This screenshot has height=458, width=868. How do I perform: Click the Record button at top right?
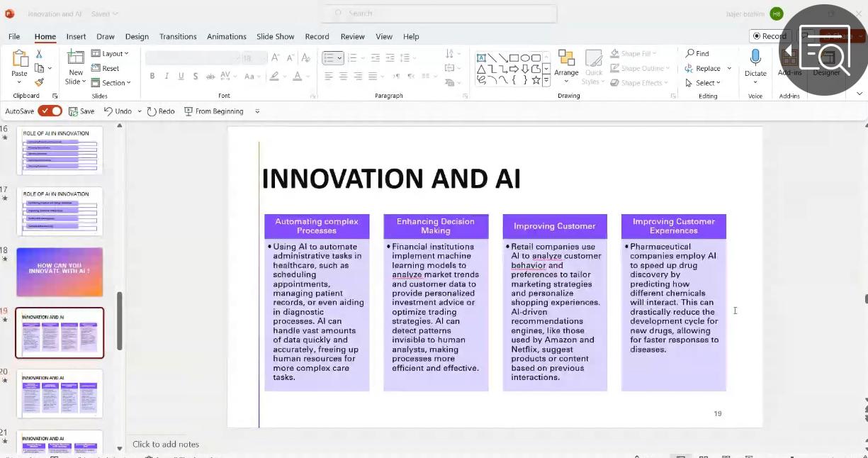click(x=770, y=36)
